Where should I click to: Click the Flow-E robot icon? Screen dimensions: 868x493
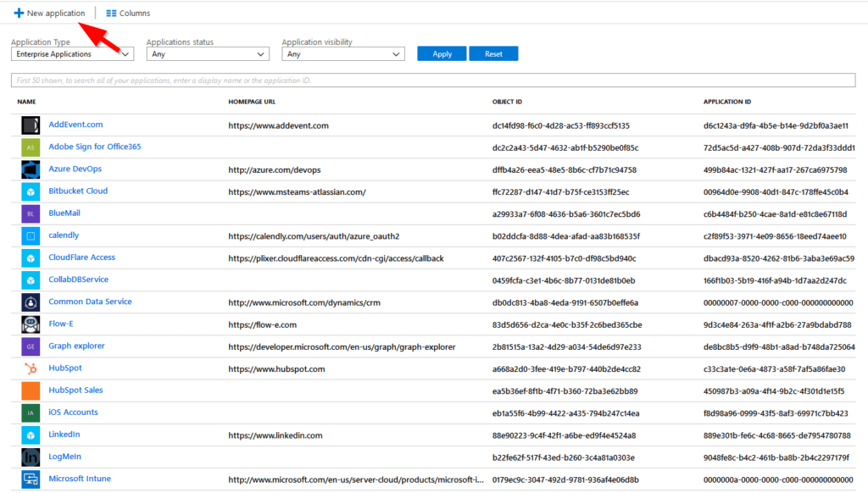(x=31, y=324)
